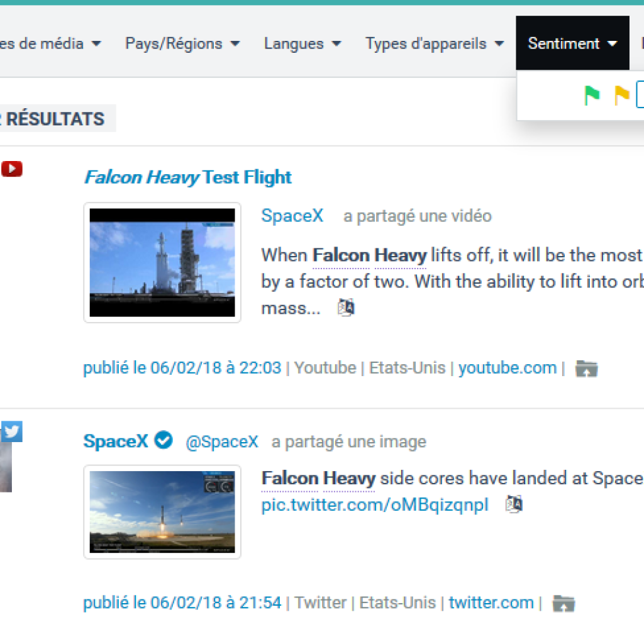Click 'Etats-Unis' on the Twitter result
This screenshot has height=644, width=644.
click(x=397, y=603)
